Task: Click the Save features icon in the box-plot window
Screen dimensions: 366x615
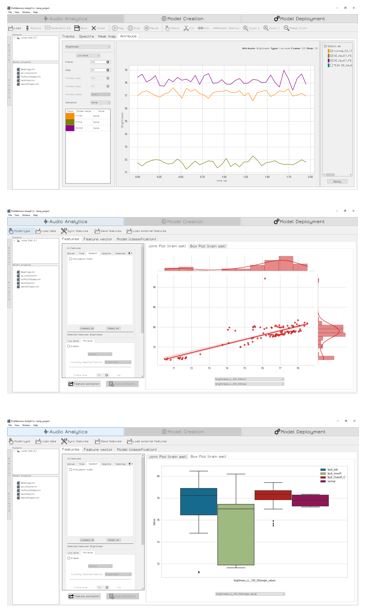Action: [x=97, y=441]
